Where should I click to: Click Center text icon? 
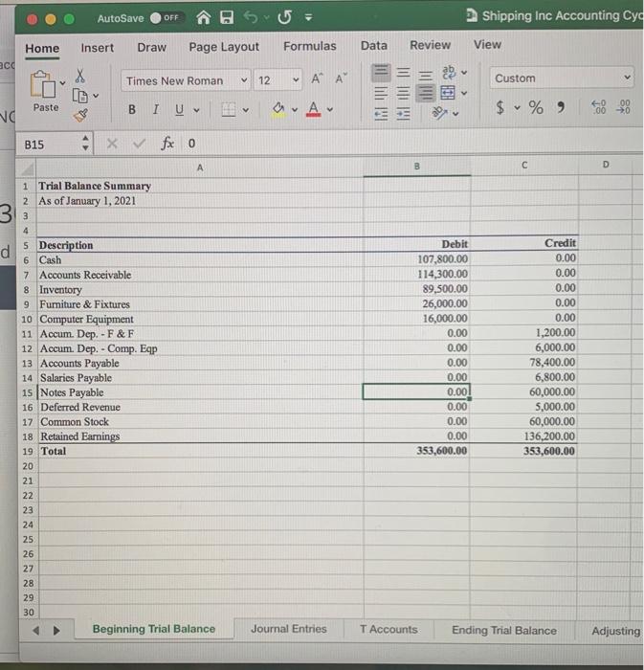coord(403,93)
